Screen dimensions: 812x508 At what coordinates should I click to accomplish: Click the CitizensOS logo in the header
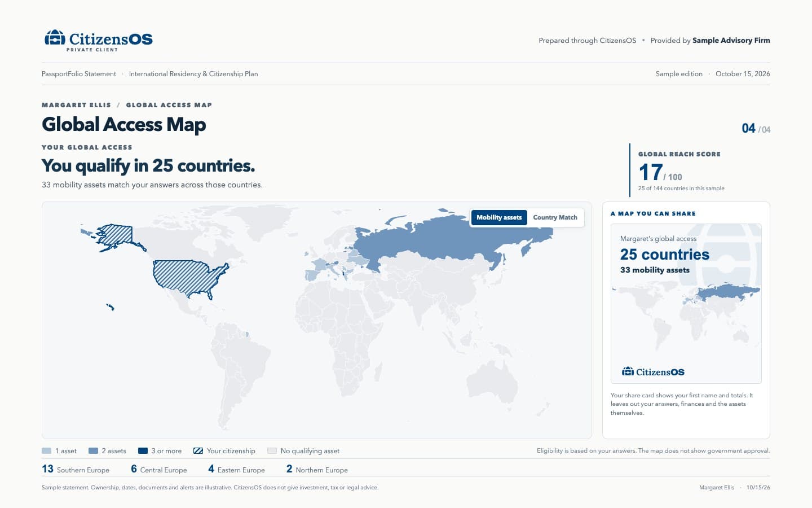tap(99, 41)
